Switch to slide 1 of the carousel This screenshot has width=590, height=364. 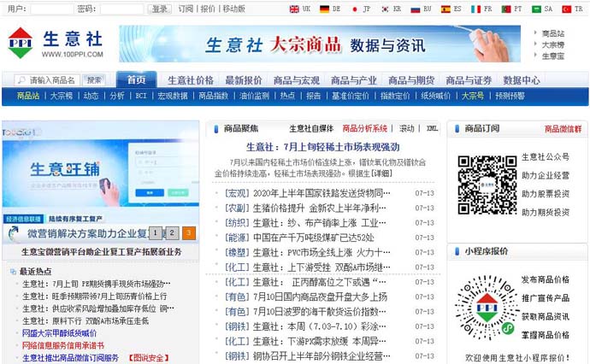tap(155, 233)
